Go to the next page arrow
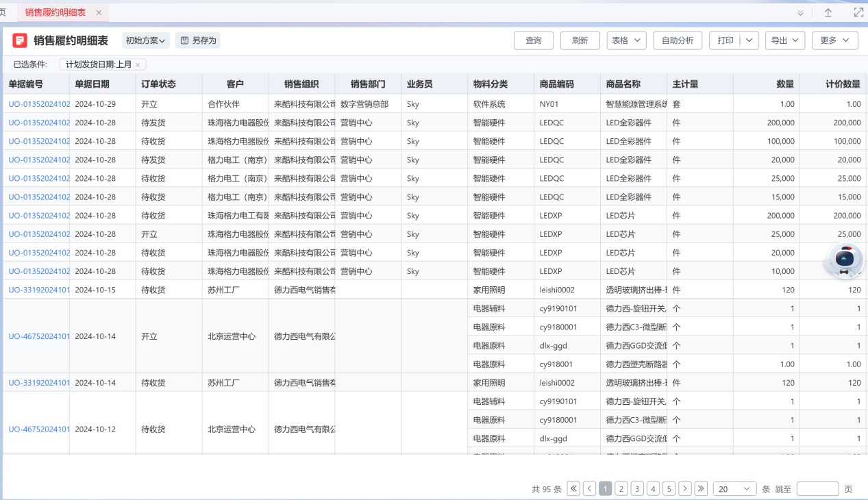 point(685,488)
